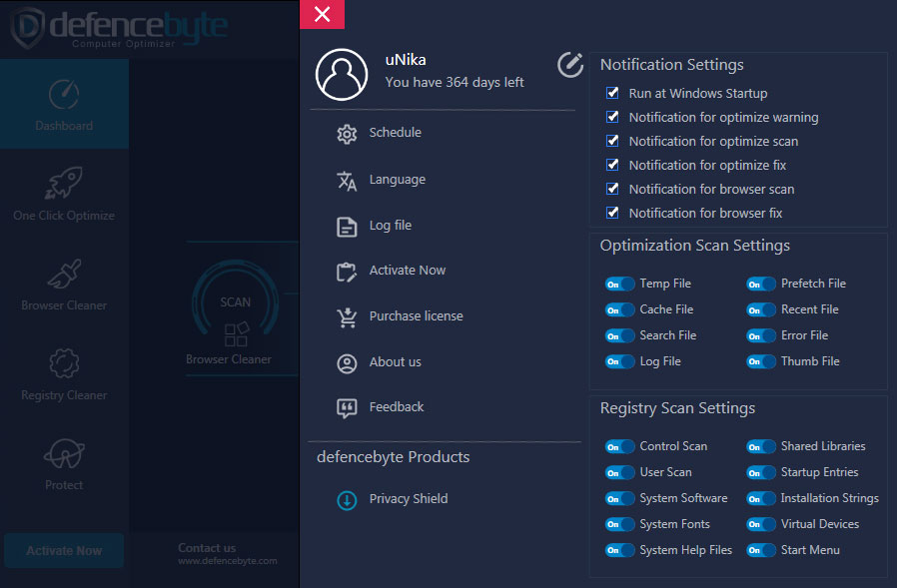Click the Feedback speech bubble icon

tap(347, 408)
